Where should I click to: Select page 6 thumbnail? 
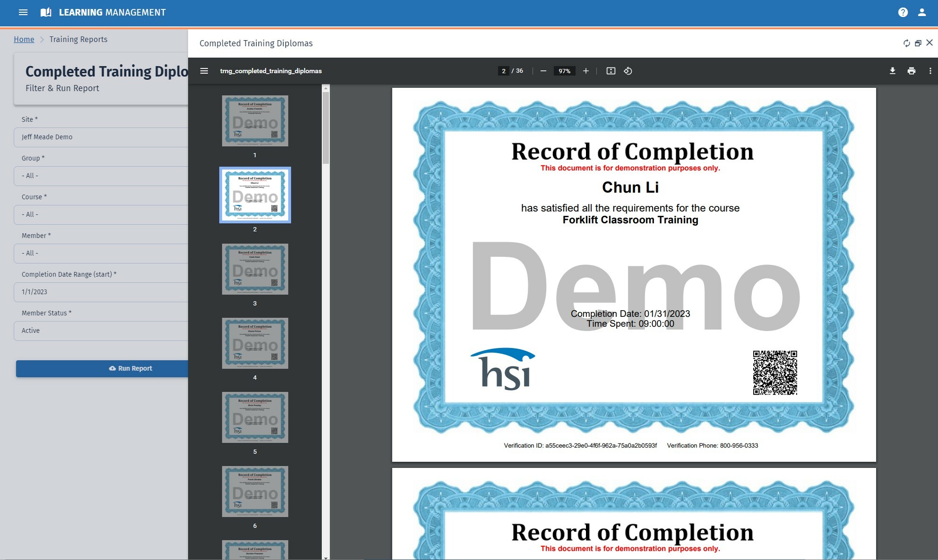pos(255,492)
